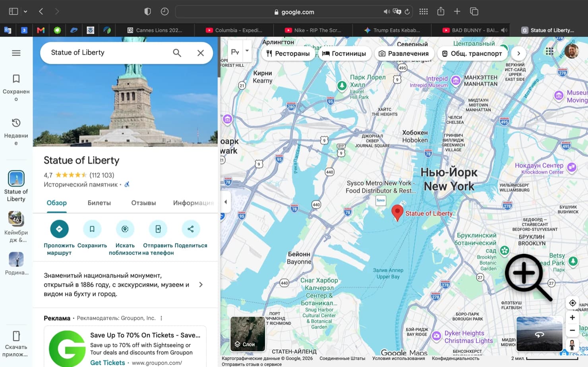Click the Knockdown Center map marker
Screen dimensions: 588x367
pyautogui.click(x=572, y=167)
